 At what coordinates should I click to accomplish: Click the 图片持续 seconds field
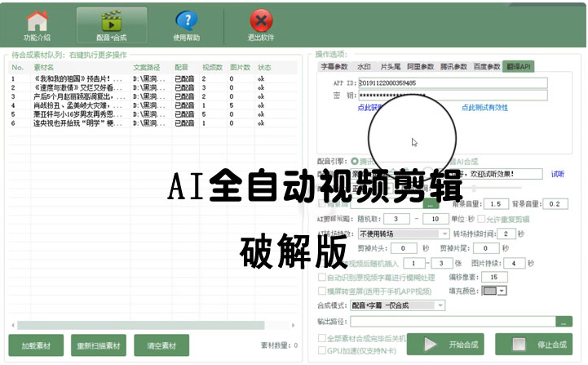click(x=515, y=263)
